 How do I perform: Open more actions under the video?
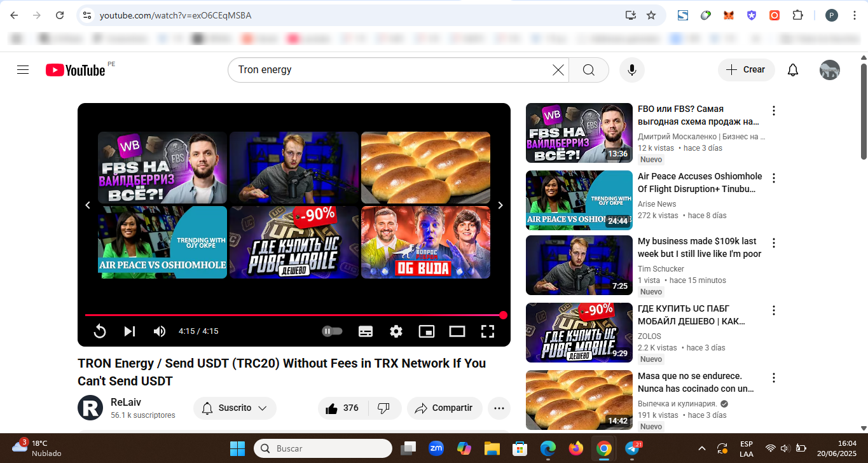pos(499,408)
